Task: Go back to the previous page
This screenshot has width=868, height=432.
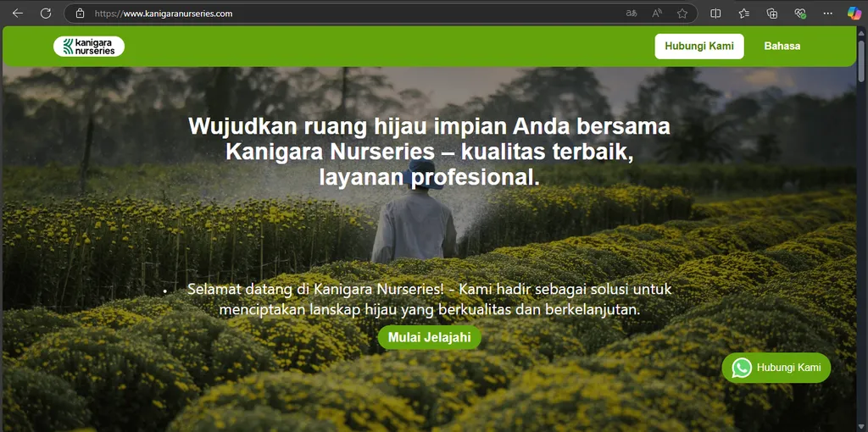Action: 18,14
